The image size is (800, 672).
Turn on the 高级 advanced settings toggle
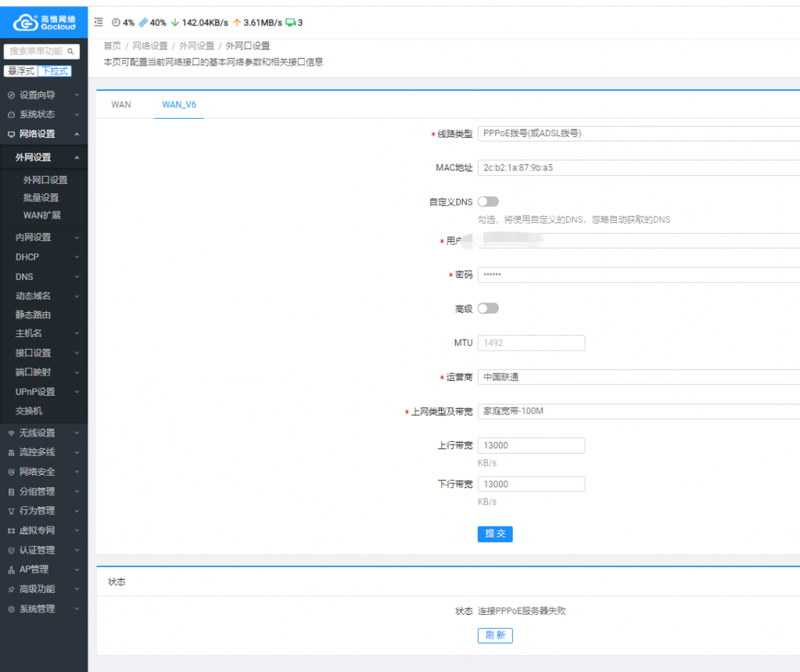[x=487, y=308]
